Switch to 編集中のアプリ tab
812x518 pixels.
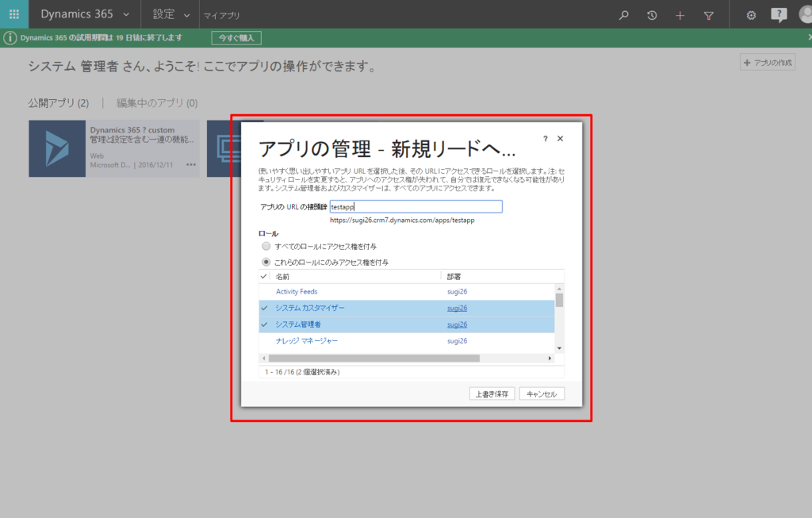tap(157, 103)
